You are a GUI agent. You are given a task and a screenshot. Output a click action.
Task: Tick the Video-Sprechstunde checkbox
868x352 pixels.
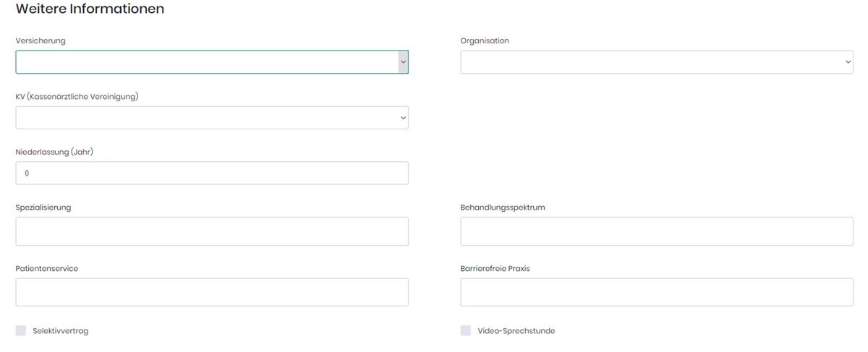coord(466,330)
